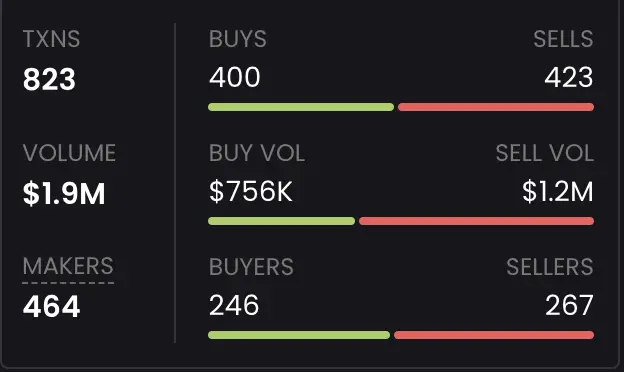The image size is (624, 372).
Task: Click red sell volume bar segment
Action: click(x=476, y=221)
